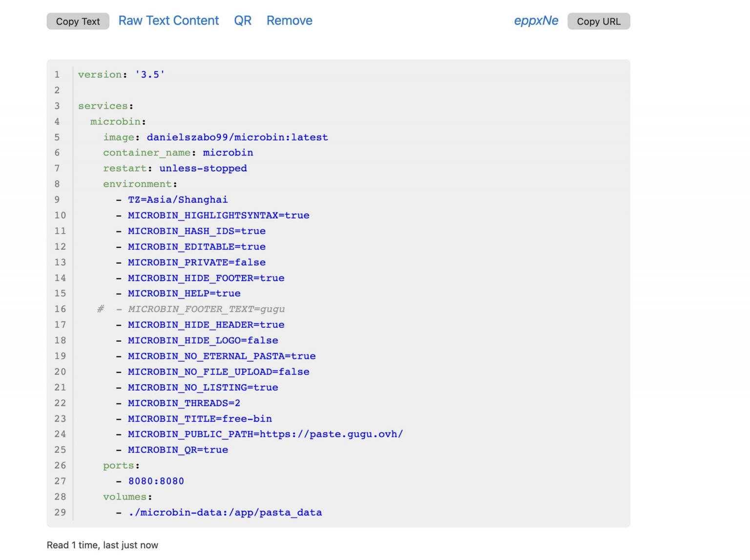Viewport: 750px width, 560px height.
Task: Click the MICROBIN_THREADS=2 entry
Action: coord(184,403)
